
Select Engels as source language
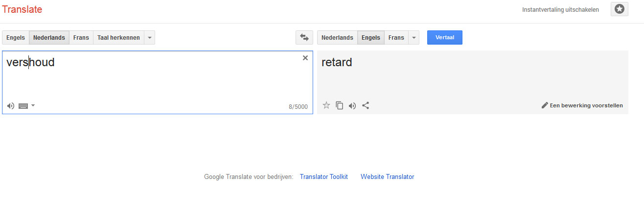(x=16, y=37)
